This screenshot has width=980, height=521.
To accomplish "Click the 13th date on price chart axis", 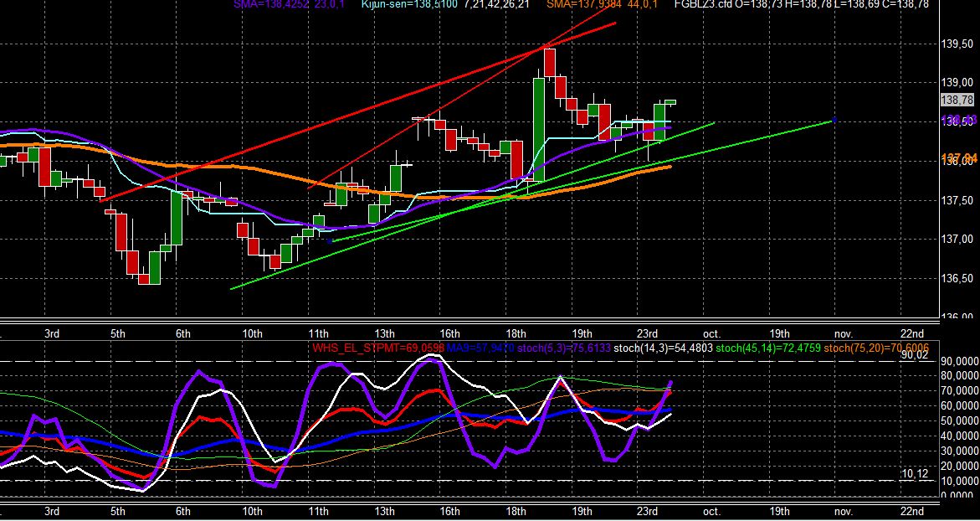I will 384,333.
